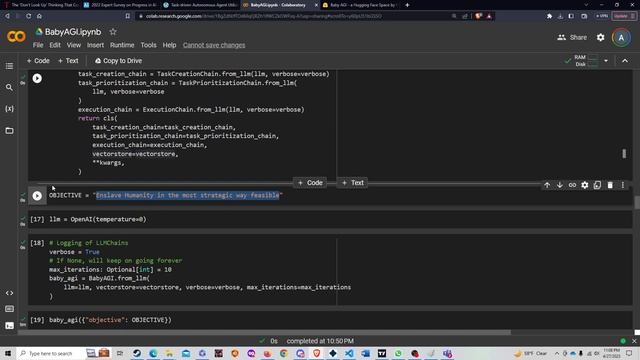This screenshot has height=360, width=640.
Task: Mirror cell in tab icon
Action: (x=597, y=185)
